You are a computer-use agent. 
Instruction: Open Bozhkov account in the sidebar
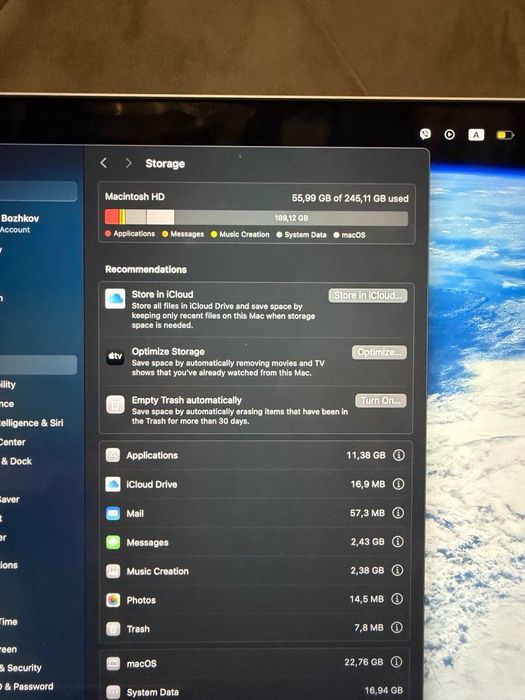[x=20, y=223]
